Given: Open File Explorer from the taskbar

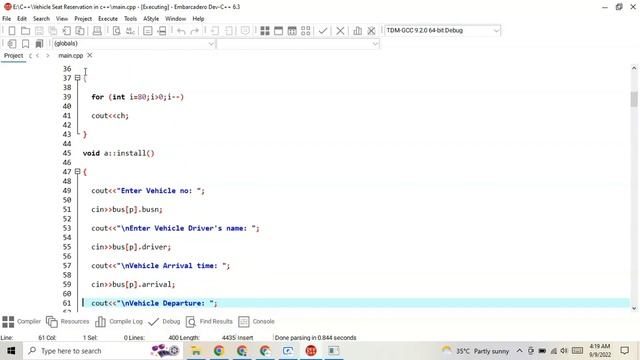Looking at the screenshot, I should [x=196, y=351].
